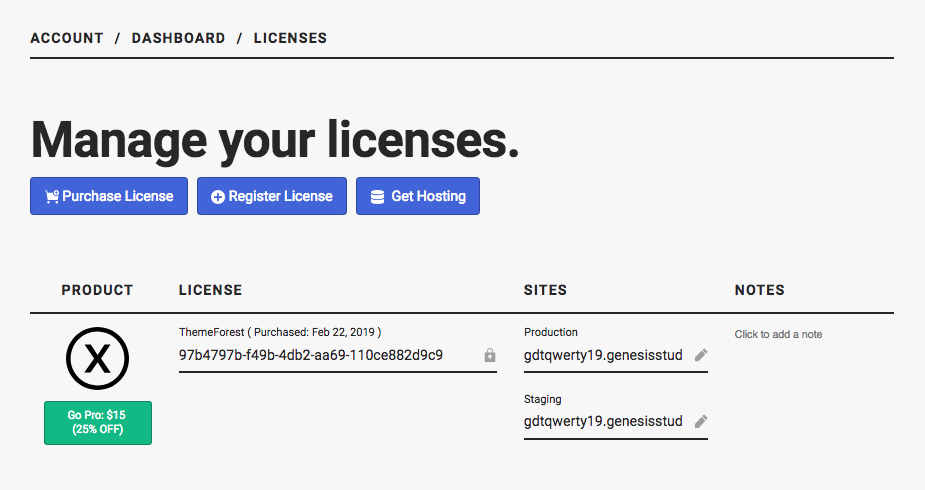This screenshot has height=490, width=925.
Task: Open the Get Hosting button
Action: pyautogui.click(x=418, y=196)
